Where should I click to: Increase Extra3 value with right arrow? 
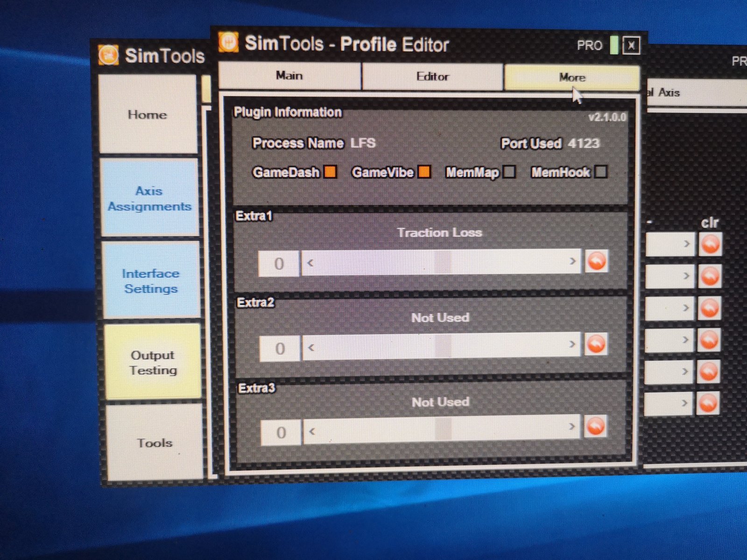pyautogui.click(x=571, y=427)
